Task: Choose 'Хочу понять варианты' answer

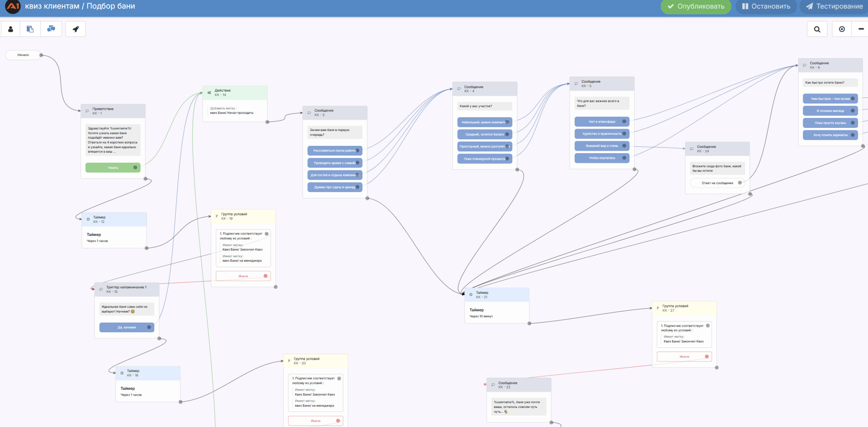Action: [x=830, y=135]
